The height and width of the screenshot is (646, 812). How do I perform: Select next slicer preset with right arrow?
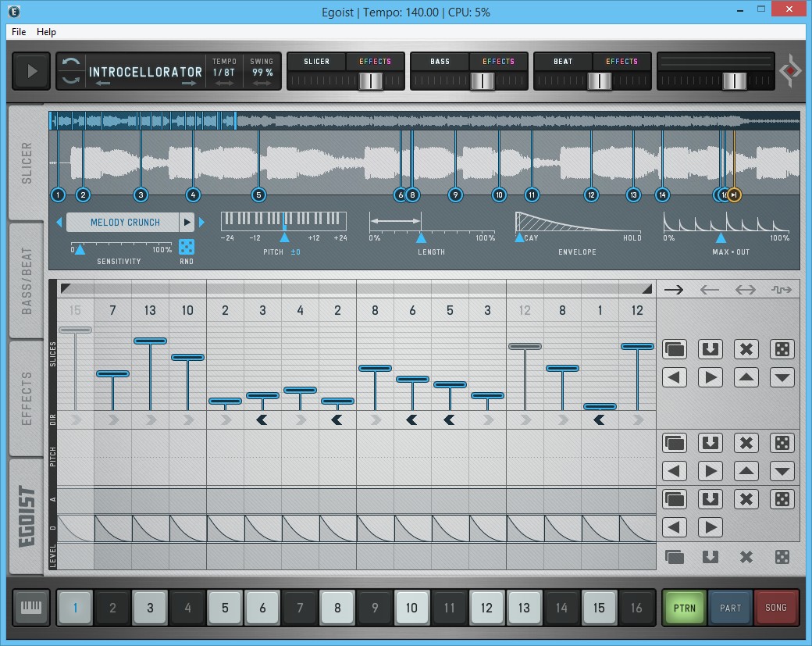click(201, 223)
